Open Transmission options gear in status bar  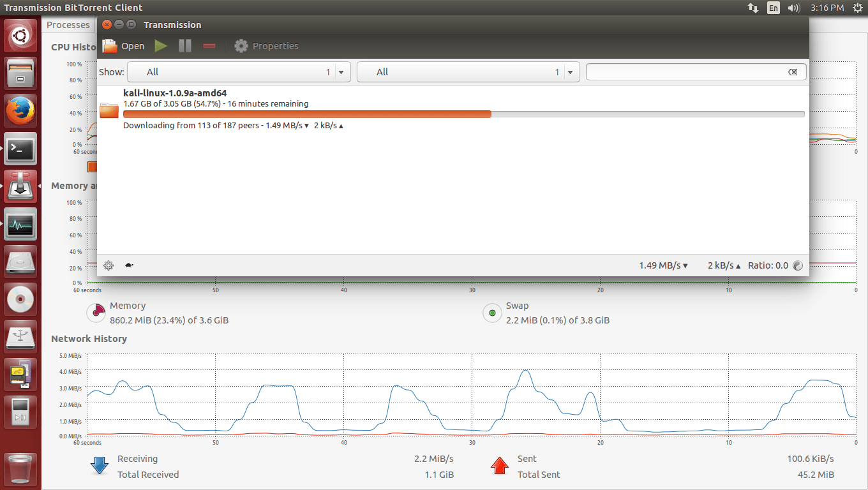(108, 265)
